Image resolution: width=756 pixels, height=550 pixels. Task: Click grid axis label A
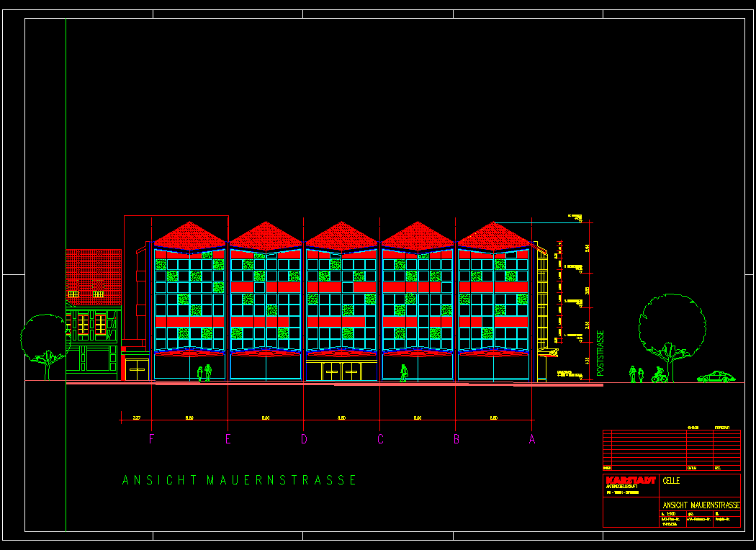pos(532,439)
